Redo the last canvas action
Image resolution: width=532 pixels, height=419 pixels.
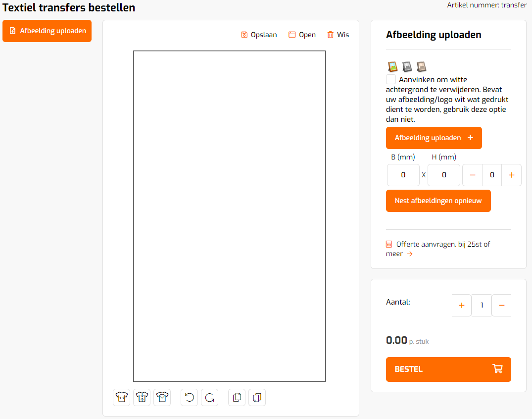210,397
